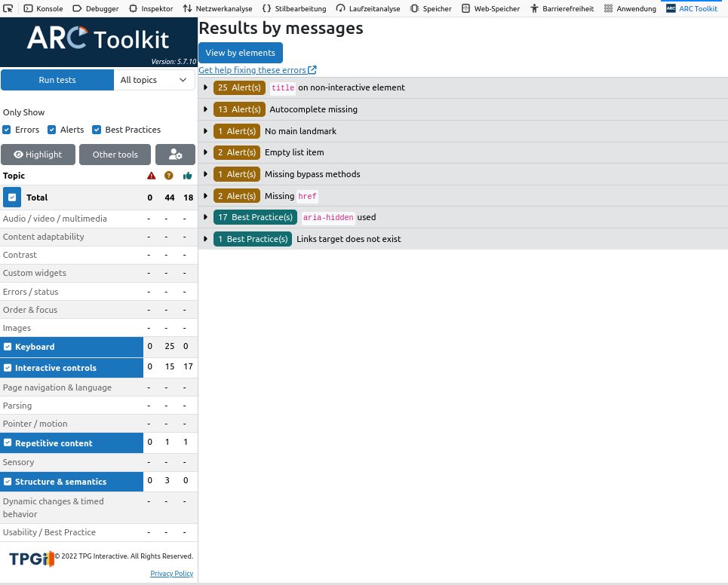Screen dimensions: 728x585
Task: Uncheck the Errors filter checkbox
Action: [x=7, y=130]
